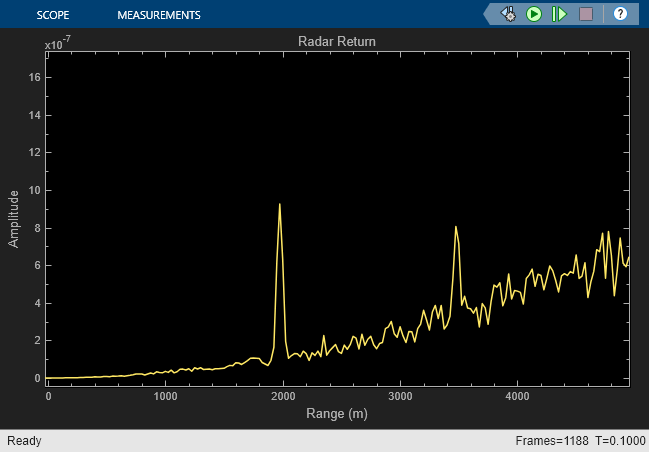Open the settings gear icon in toolbar
This screenshot has width=649, height=452.
click(x=509, y=14)
